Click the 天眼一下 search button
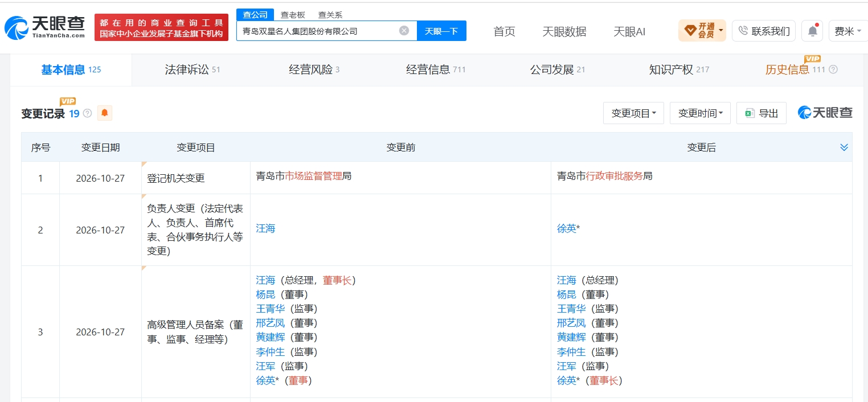The height and width of the screenshot is (402, 868). [x=441, y=31]
